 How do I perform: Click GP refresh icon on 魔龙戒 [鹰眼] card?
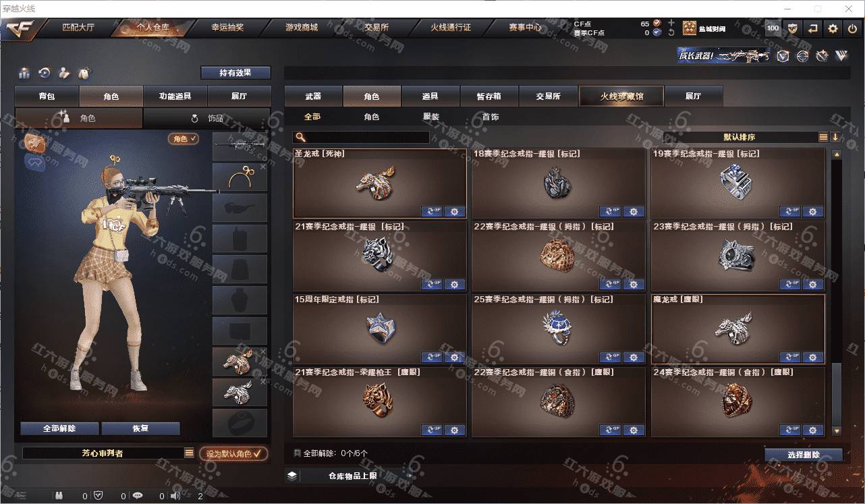pos(790,357)
